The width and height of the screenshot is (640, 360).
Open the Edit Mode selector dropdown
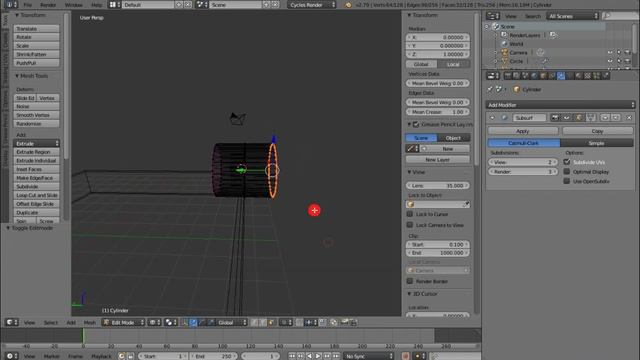[x=123, y=322]
